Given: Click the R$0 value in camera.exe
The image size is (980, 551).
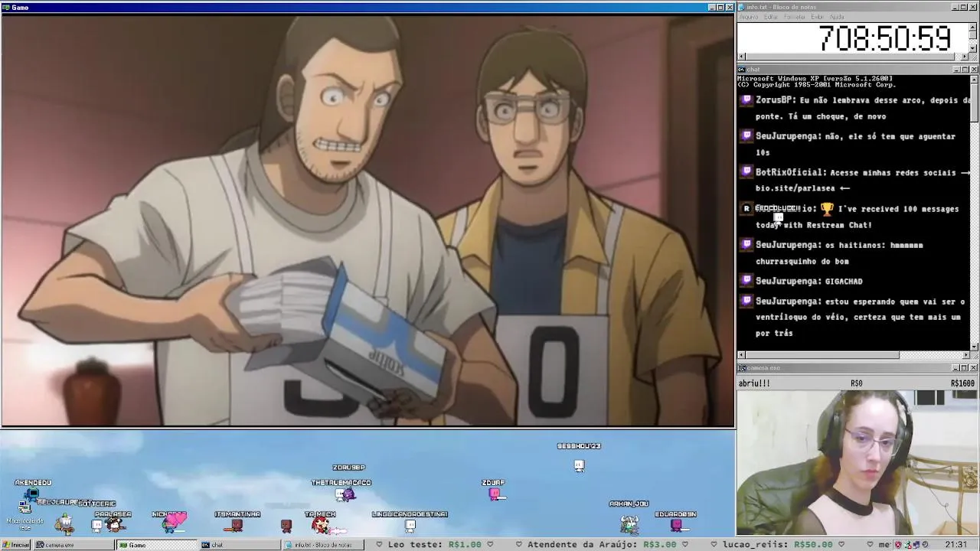Looking at the screenshot, I should coord(857,383).
